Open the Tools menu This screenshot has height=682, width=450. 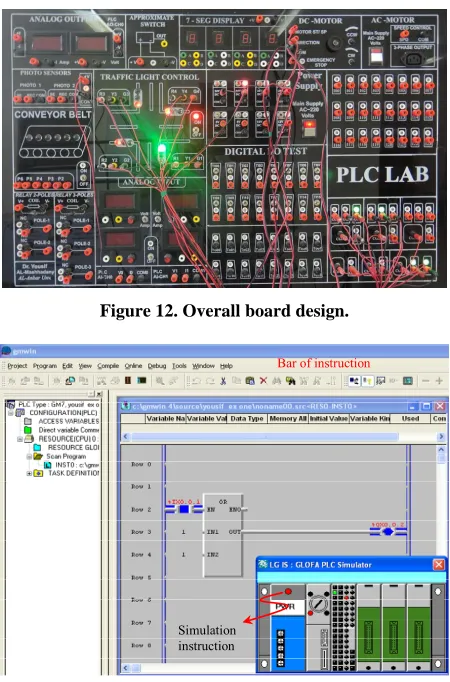(179, 366)
